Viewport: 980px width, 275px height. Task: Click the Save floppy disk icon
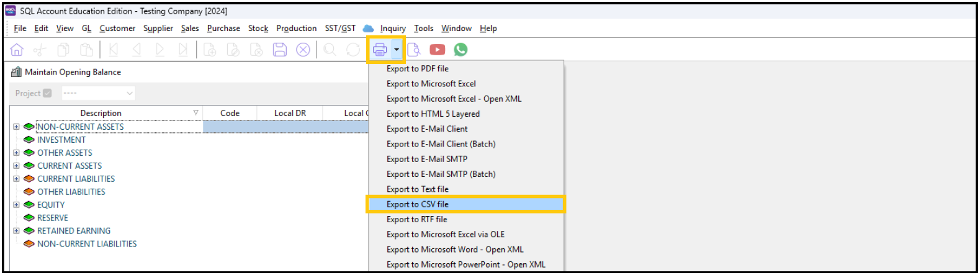pyautogui.click(x=280, y=50)
